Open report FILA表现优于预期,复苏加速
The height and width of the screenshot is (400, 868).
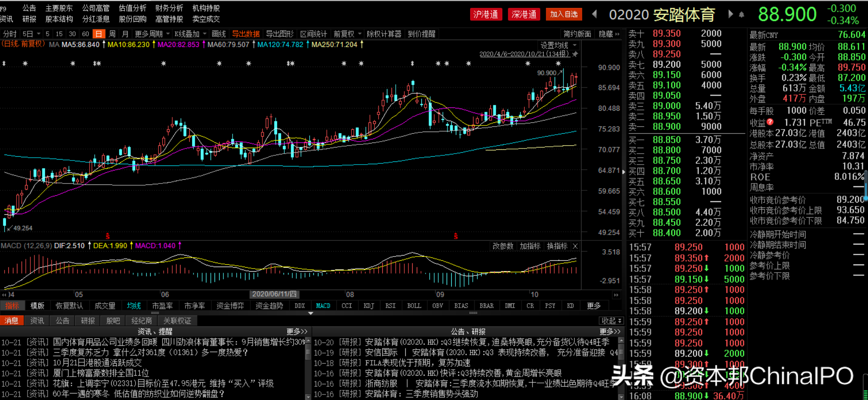pyautogui.click(x=418, y=363)
